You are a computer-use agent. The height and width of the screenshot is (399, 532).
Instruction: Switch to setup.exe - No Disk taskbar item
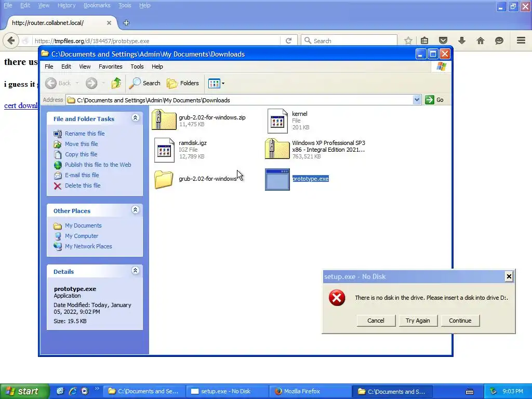point(227,391)
